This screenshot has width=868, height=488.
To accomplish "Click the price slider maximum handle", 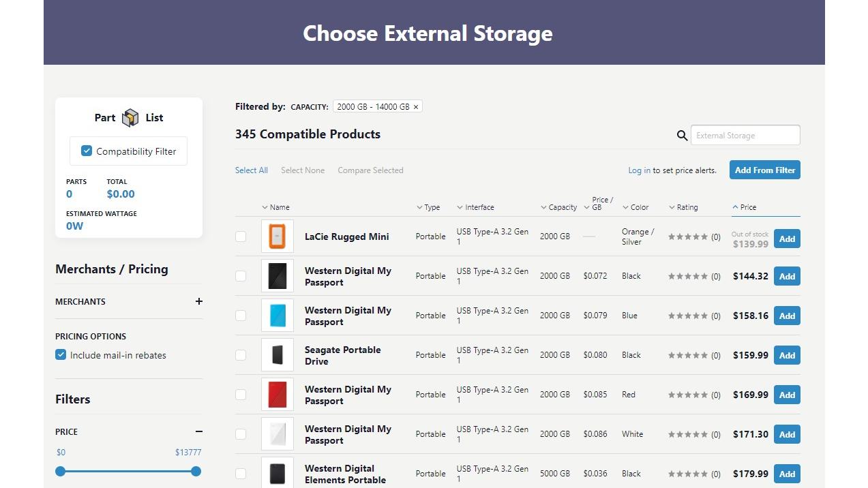I will pyautogui.click(x=196, y=471).
